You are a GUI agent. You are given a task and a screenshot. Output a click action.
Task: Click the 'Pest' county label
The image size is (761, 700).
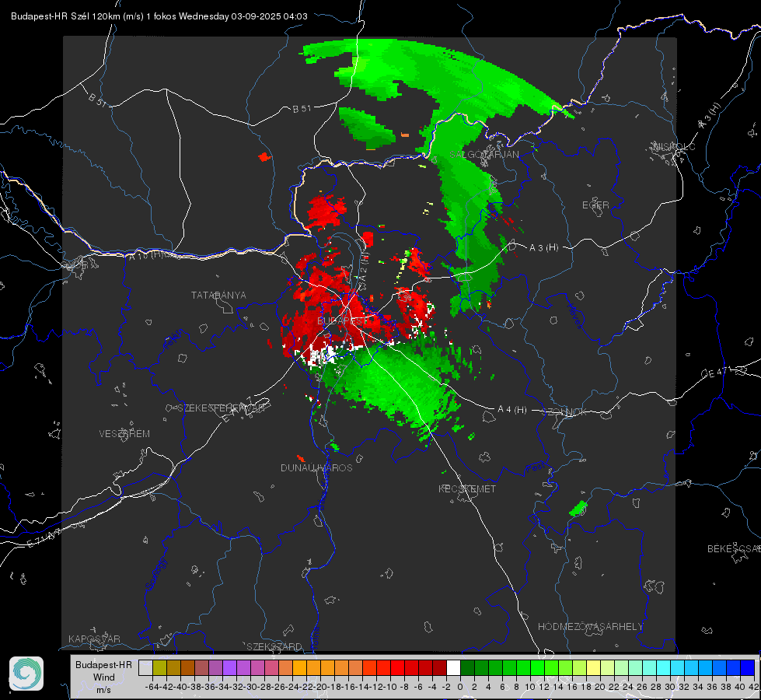[536, 467]
